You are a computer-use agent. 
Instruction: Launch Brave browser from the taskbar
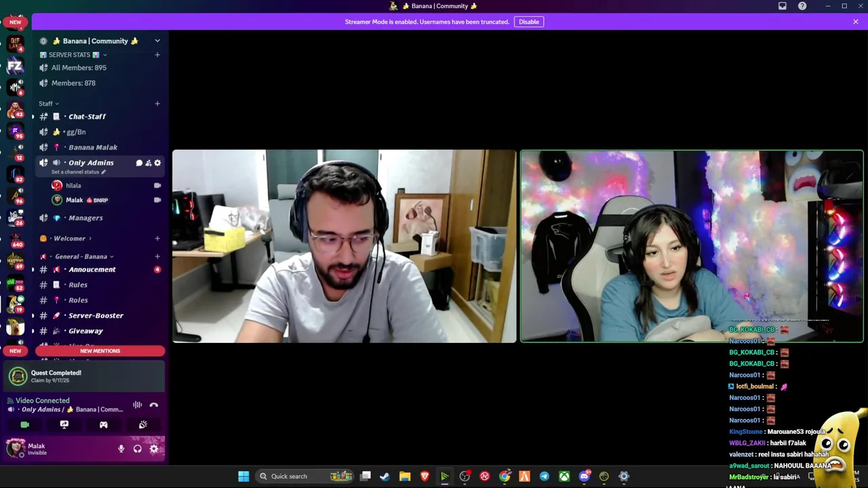point(425,476)
